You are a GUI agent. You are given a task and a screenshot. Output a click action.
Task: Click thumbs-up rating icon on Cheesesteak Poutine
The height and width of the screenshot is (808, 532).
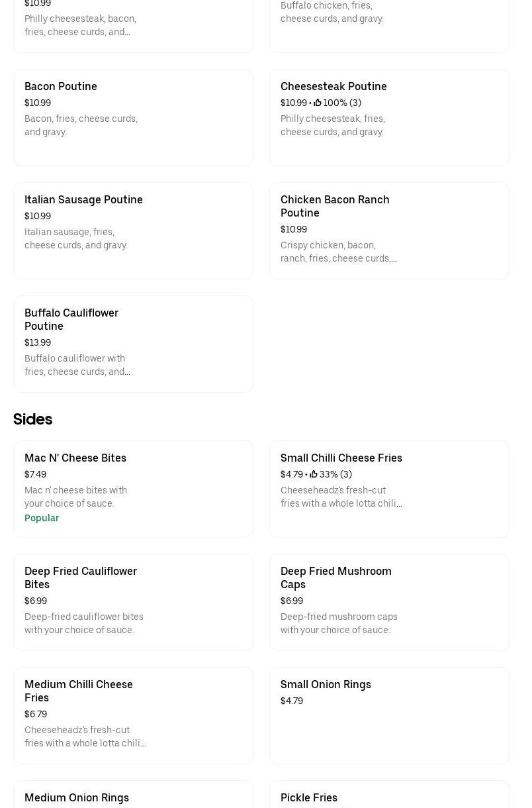coord(318,103)
